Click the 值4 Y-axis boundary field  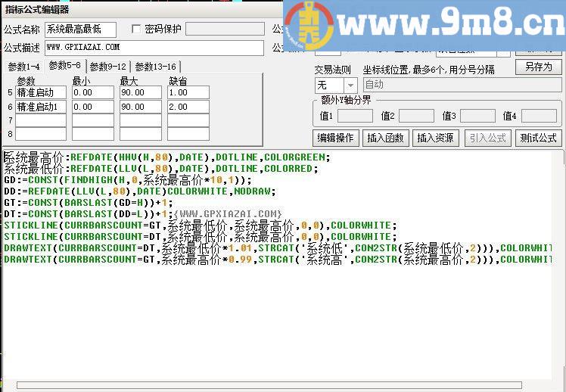540,117
